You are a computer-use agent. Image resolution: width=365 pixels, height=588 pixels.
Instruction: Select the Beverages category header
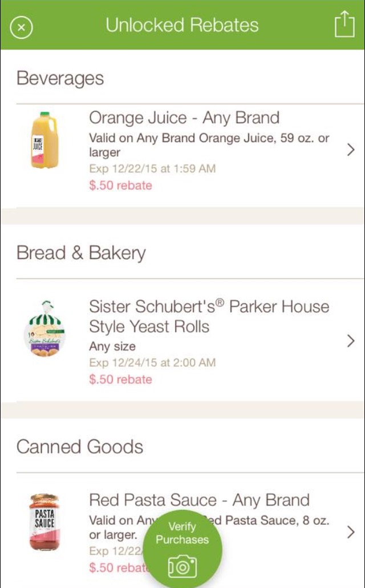point(60,78)
